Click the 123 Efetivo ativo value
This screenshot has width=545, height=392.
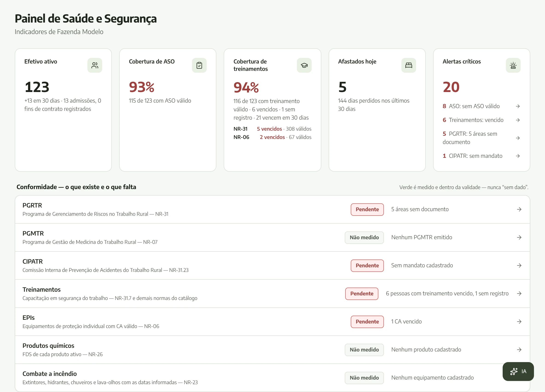pos(37,87)
